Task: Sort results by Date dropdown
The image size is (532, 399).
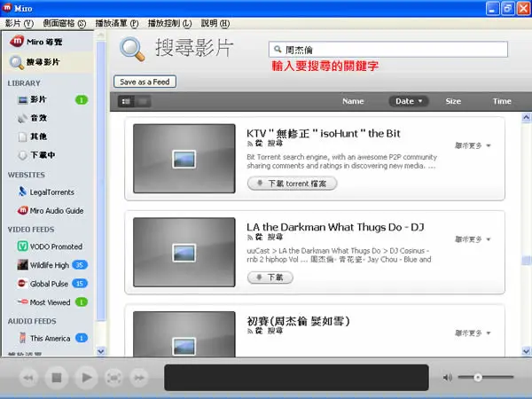Action: click(409, 101)
